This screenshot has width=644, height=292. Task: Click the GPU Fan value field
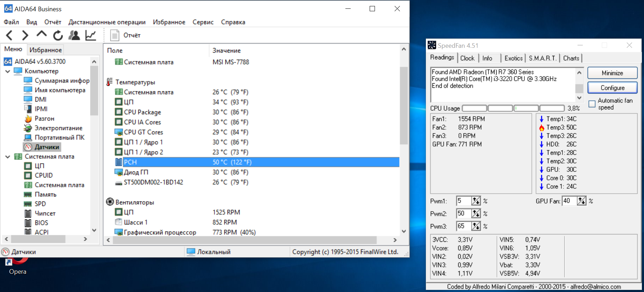point(569,201)
